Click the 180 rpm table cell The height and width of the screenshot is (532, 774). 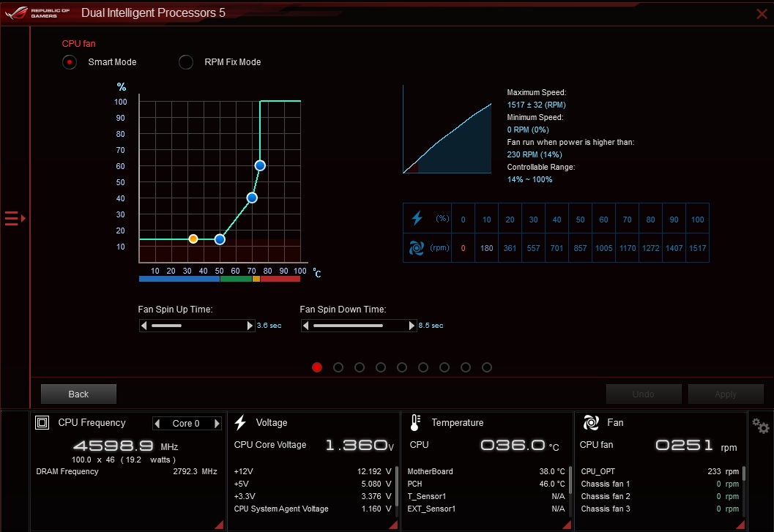point(487,248)
